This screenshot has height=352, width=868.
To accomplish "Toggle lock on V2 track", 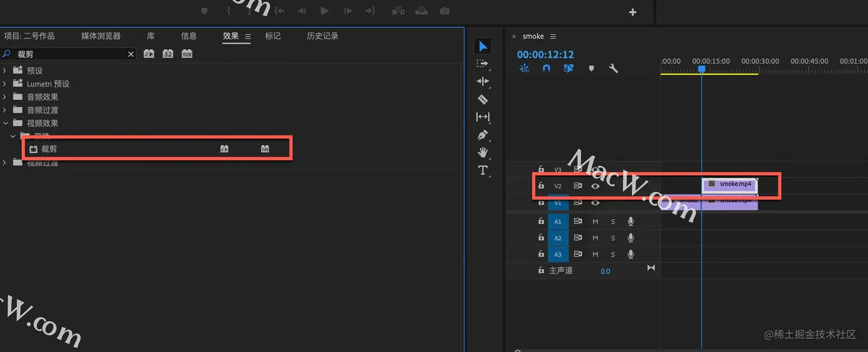I will (541, 185).
